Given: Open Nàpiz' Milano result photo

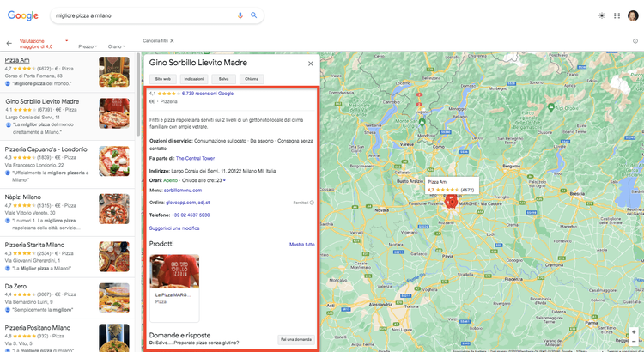Looking at the screenshot, I should (114, 209).
